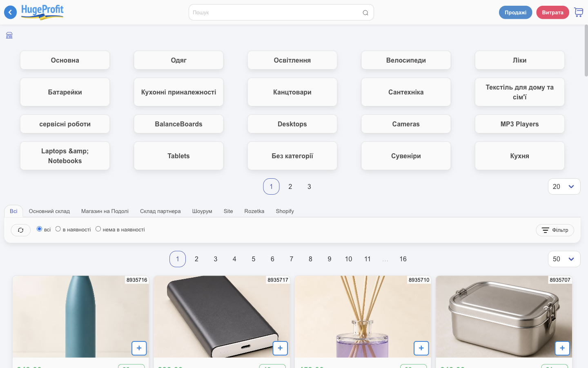This screenshot has height=368, width=588.
Task: Click the red Витрата button
Action: click(552, 12)
